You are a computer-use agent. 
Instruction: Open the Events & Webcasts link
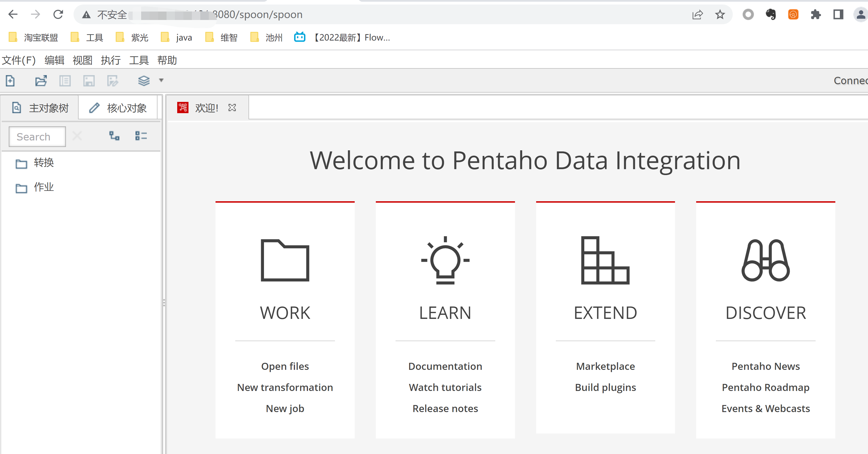[x=765, y=409]
